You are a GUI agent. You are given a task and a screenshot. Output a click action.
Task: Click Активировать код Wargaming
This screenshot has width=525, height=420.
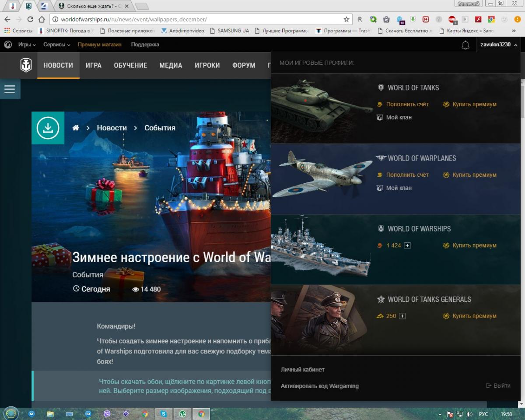pyautogui.click(x=320, y=386)
